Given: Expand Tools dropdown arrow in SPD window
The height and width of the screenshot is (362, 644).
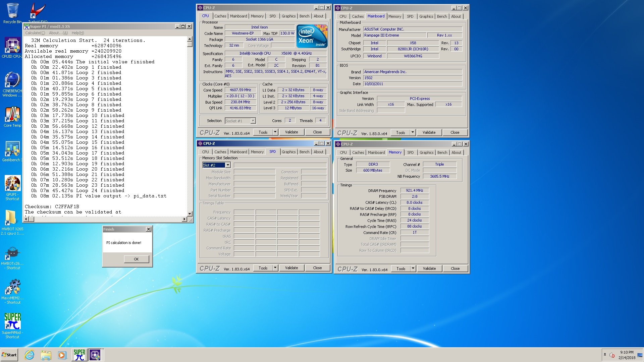Looking at the screenshot, I should tap(275, 268).
